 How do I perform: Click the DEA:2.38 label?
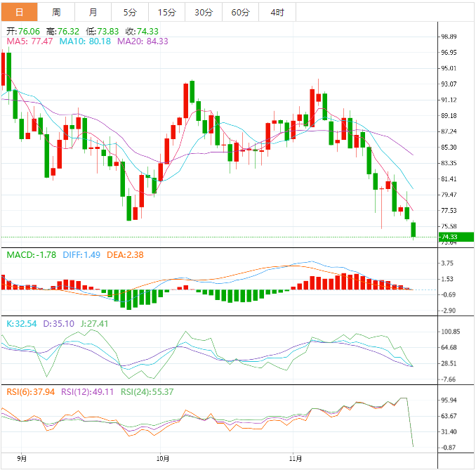125,254
